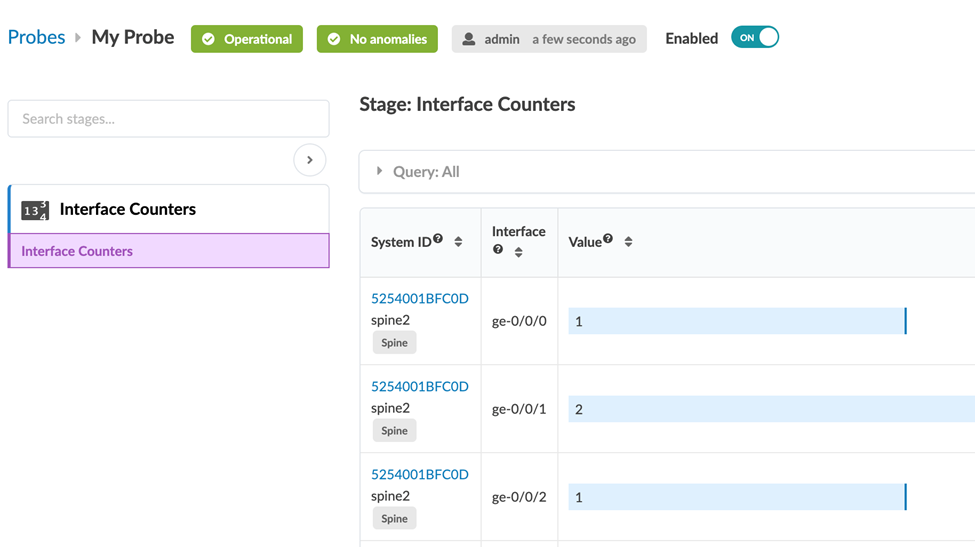Click the Search stages input field
The width and height of the screenshot is (975, 547).
click(168, 119)
